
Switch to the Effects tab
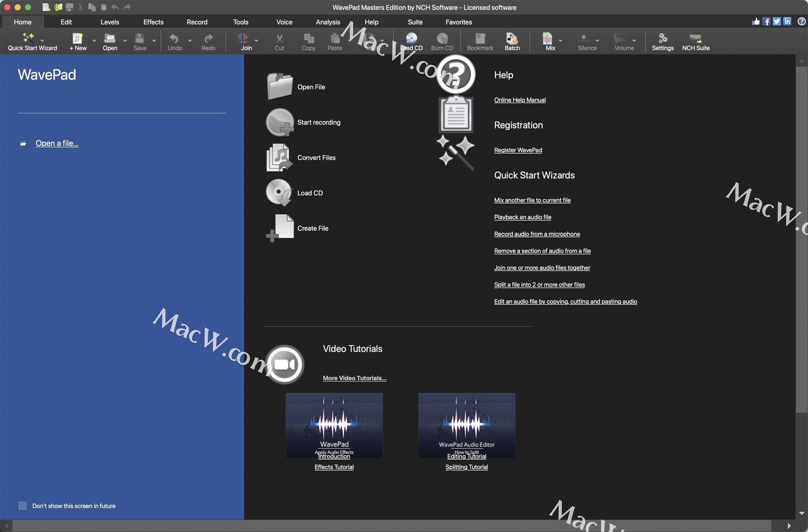point(153,22)
